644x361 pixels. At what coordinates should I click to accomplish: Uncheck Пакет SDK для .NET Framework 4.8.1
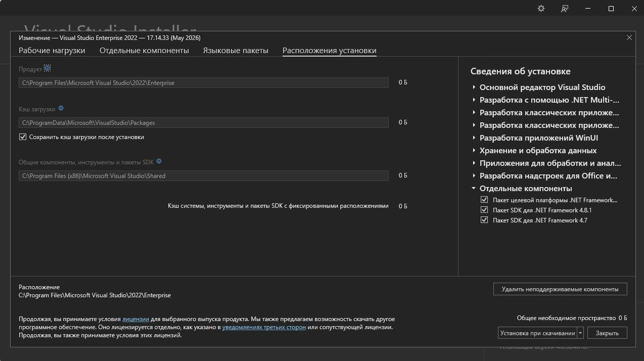pyautogui.click(x=485, y=210)
